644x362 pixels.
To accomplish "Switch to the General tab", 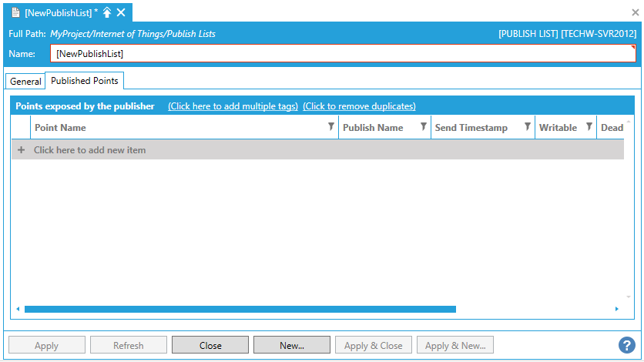I will [25, 82].
